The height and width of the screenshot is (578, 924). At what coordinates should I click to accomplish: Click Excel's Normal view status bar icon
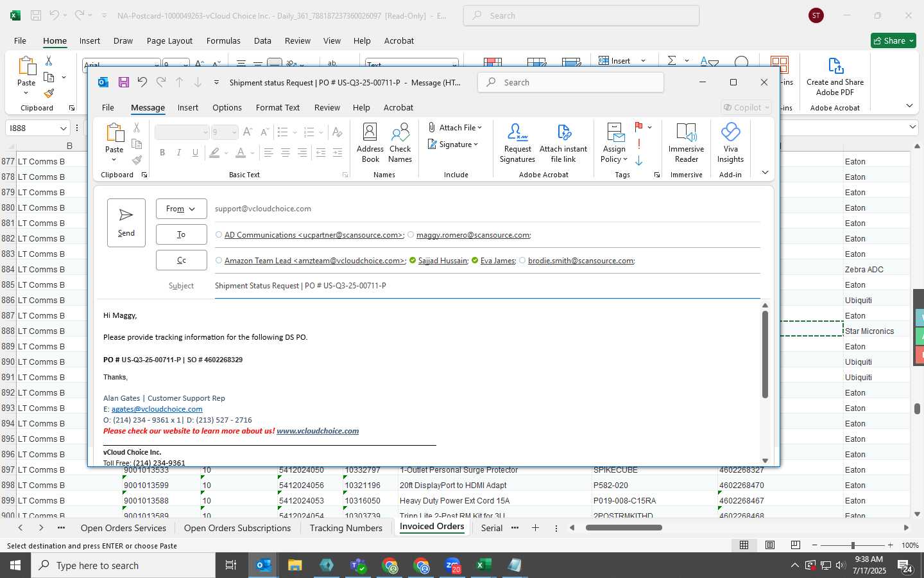[744, 545]
